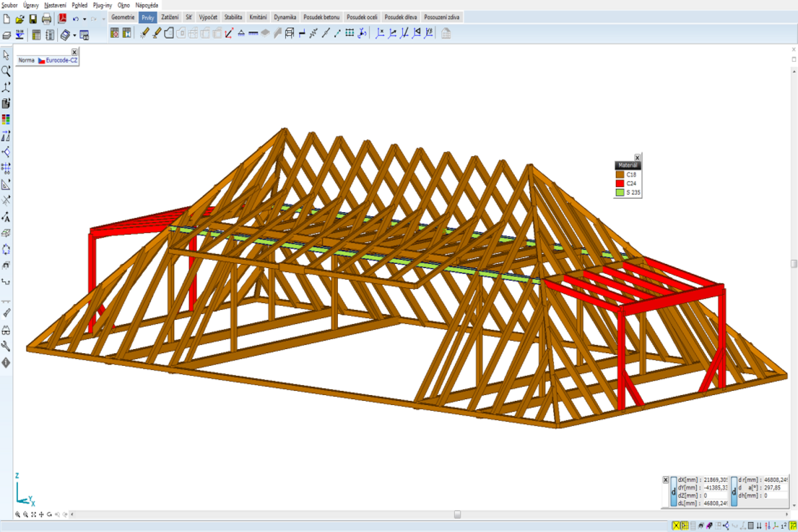798x532 pixels.
Task: Open the wrench settings tool in left sidebar
Action: pos(6,346)
